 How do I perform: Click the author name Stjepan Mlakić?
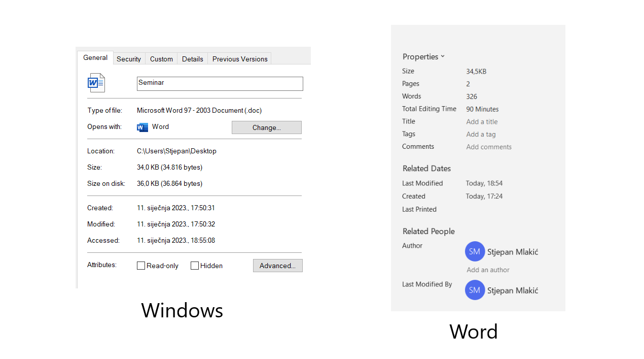[512, 252]
